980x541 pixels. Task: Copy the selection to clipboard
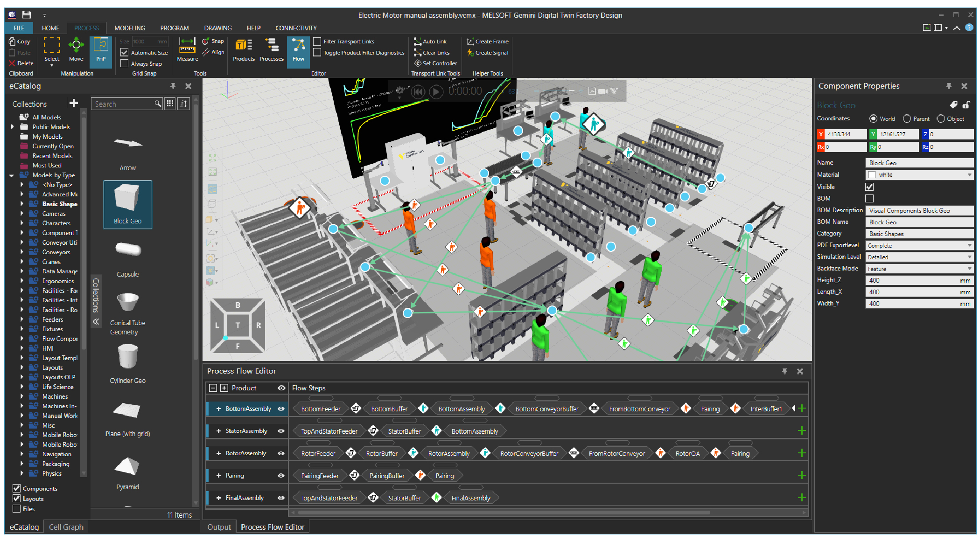point(20,42)
